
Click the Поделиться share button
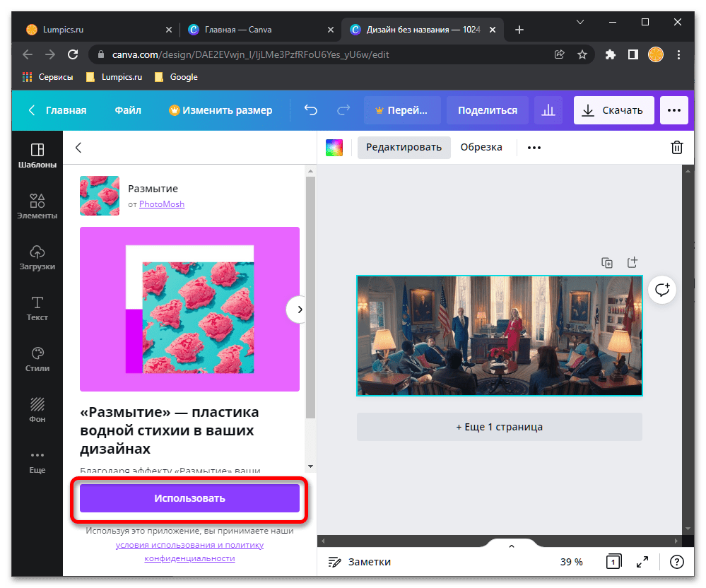(488, 110)
